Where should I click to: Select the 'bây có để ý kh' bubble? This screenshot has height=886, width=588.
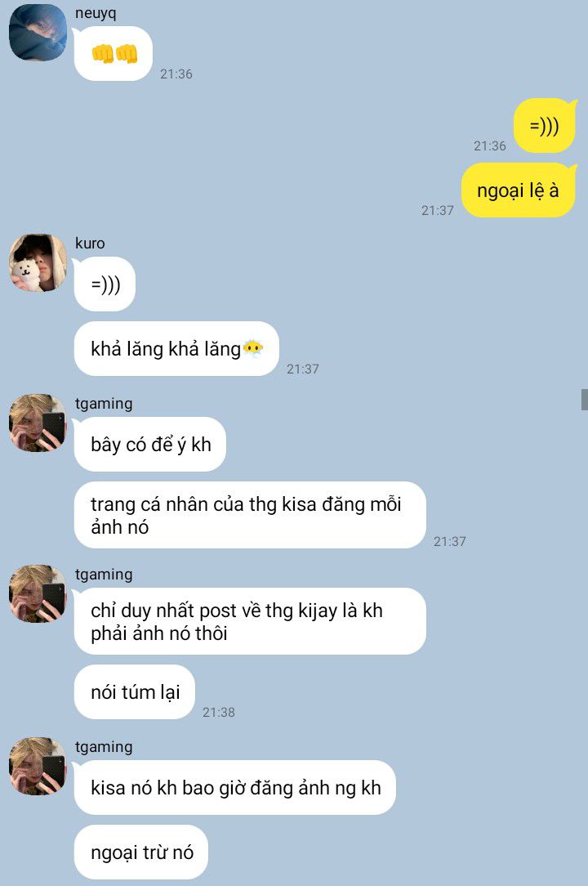[150, 444]
